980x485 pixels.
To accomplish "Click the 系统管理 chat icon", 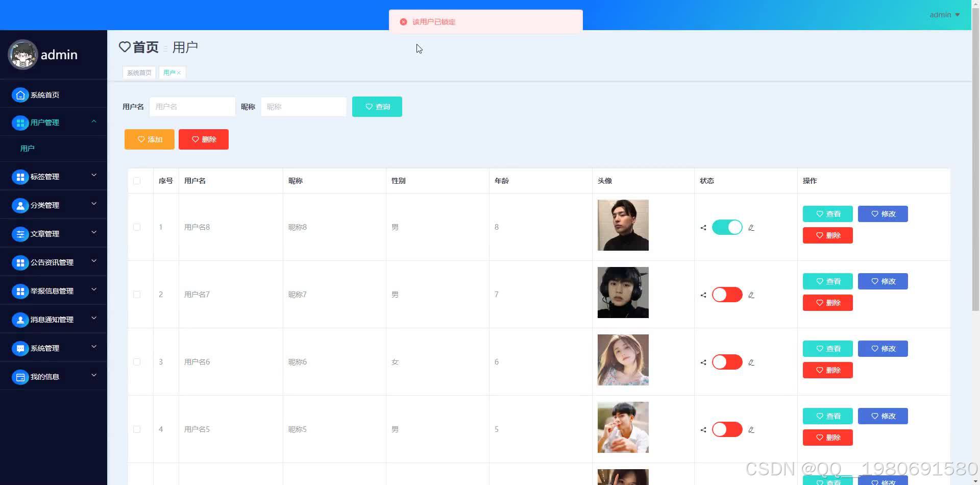I will click(x=20, y=348).
